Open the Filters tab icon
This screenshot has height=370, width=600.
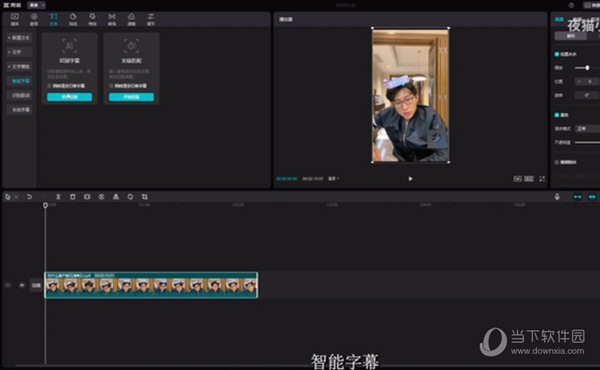pyautogui.click(x=131, y=16)
